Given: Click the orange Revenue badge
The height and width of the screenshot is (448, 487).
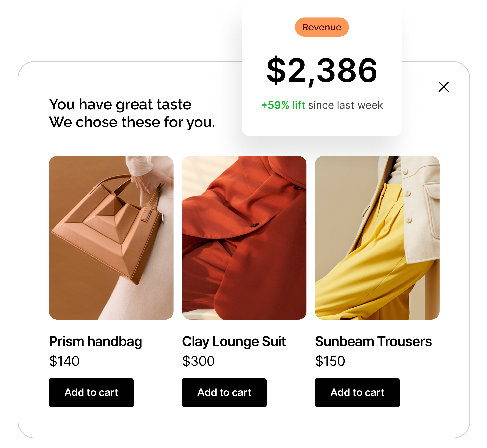Looking at the screenshot, I should [322, 27].
